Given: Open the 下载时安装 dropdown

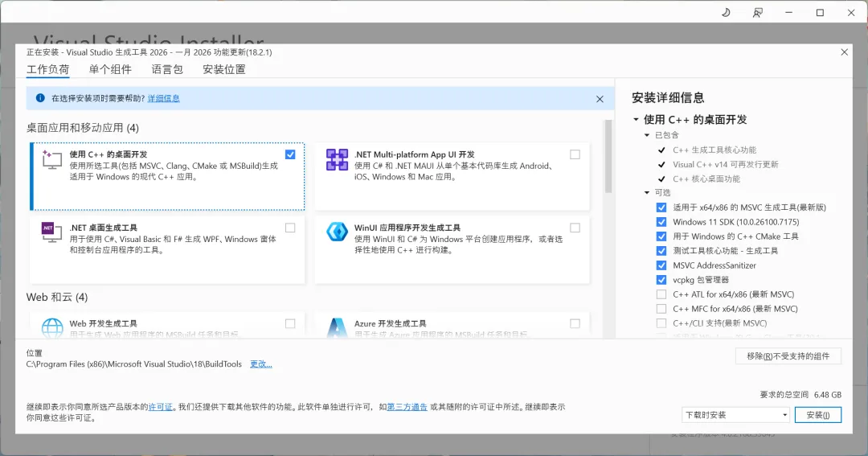Looking at the screenshot, I should pos(735,415).
